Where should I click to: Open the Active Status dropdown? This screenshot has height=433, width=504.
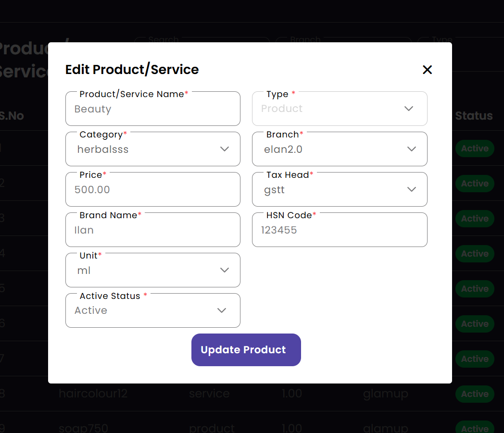tap(152, 311)
